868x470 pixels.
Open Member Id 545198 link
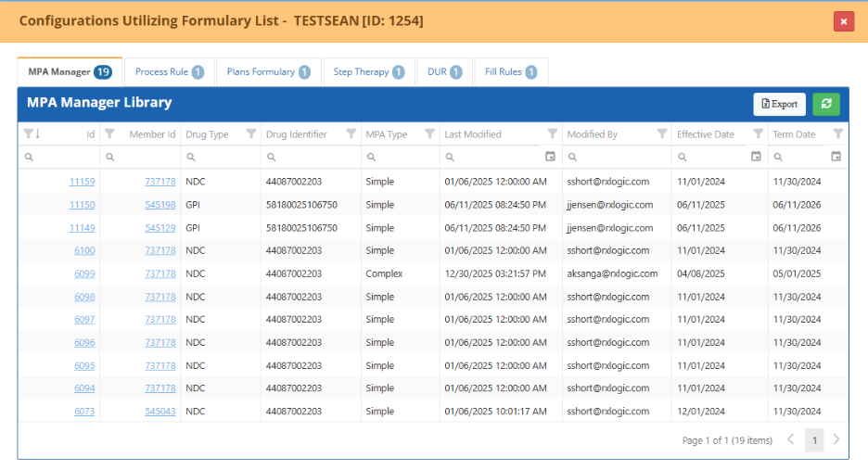pyautogui.click(x=160, y=205)
